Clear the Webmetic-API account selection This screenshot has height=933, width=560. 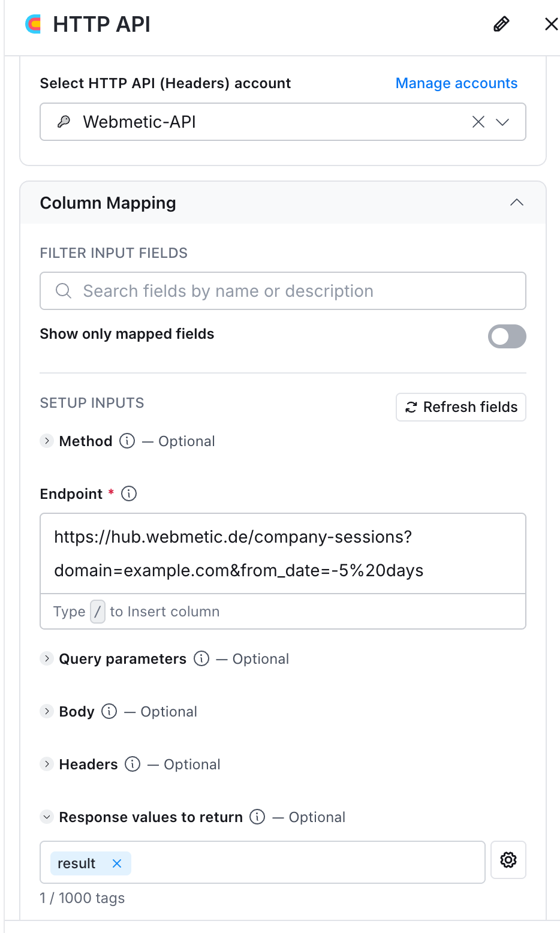pyautogui.click(x=478, y=122)
